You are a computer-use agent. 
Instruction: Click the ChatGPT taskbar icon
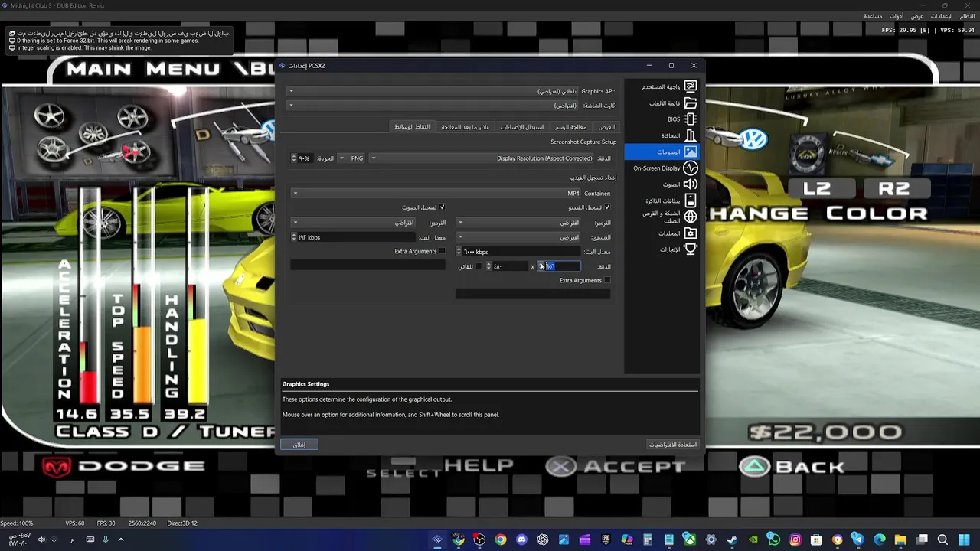[x=543, y=540]
